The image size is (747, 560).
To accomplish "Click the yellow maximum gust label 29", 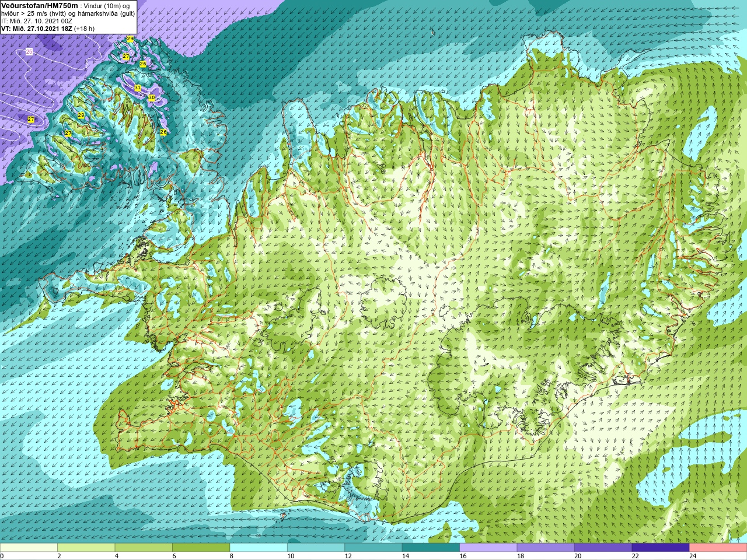I will pos(130,39).
